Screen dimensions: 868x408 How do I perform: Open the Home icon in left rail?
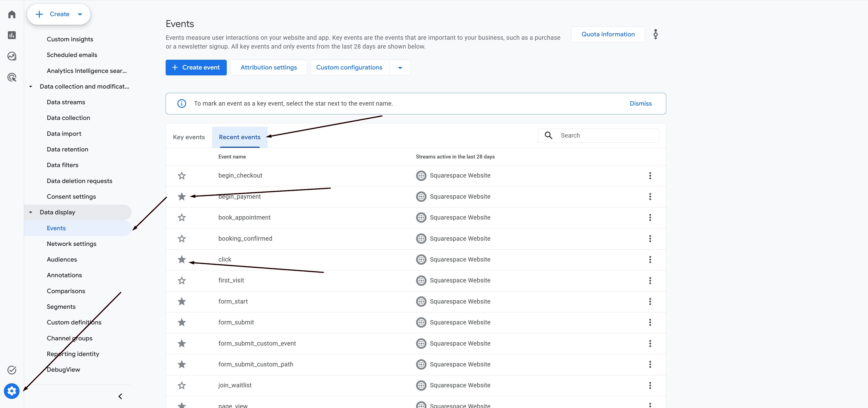coord(12,14)
